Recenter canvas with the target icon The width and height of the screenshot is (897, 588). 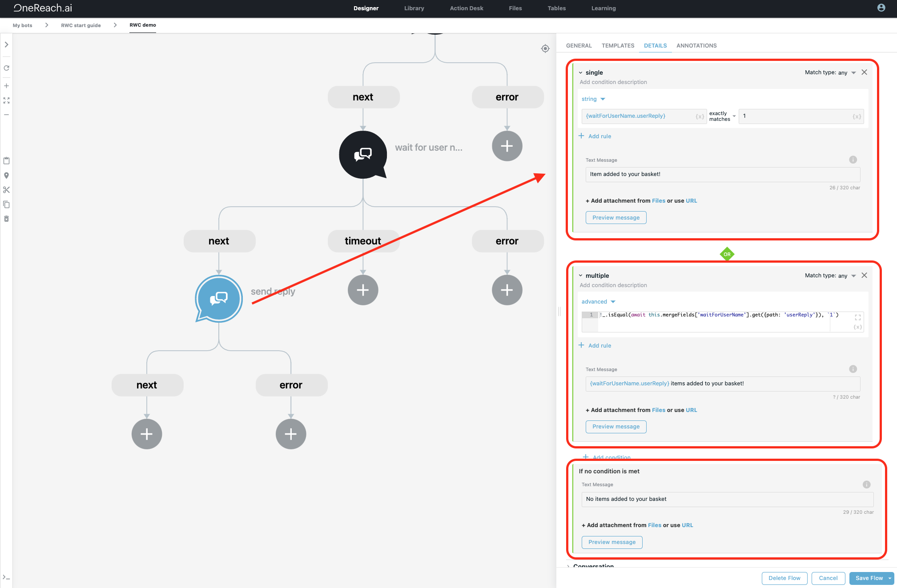pos(545,48)
